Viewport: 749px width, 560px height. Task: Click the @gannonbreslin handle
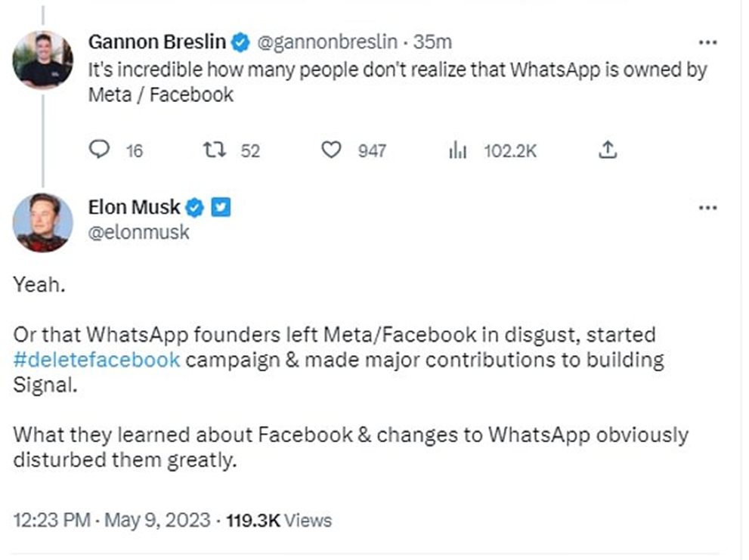click(x=327, y=42)
